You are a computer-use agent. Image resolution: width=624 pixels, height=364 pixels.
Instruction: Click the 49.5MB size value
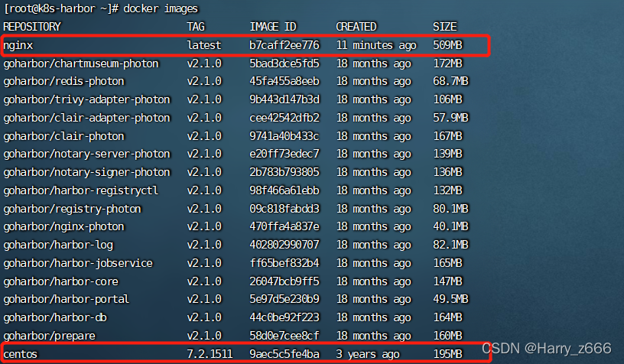(450, 299)
